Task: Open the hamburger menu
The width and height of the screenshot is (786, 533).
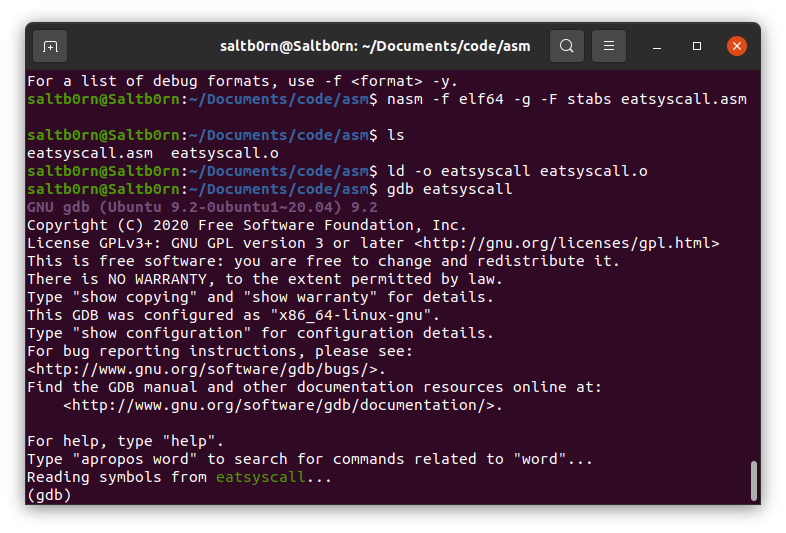Action: [609, 46]
